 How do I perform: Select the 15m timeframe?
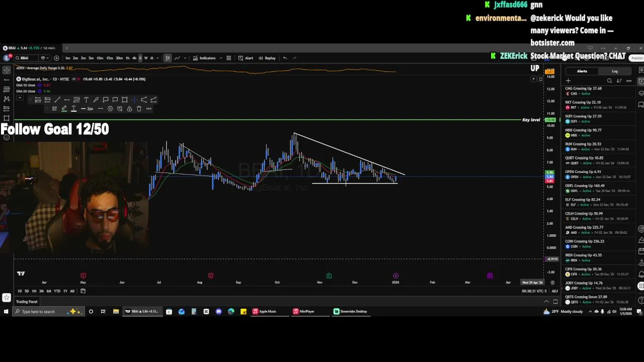(109, 58)
